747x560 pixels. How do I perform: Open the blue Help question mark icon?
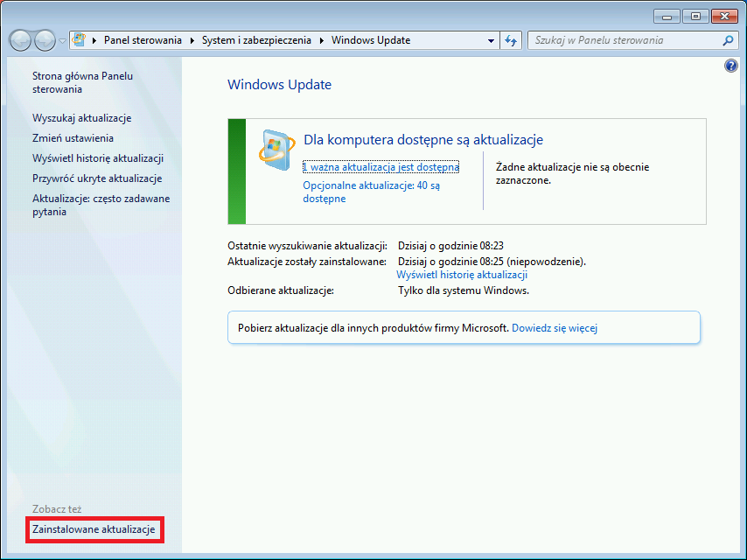(730, 66)
